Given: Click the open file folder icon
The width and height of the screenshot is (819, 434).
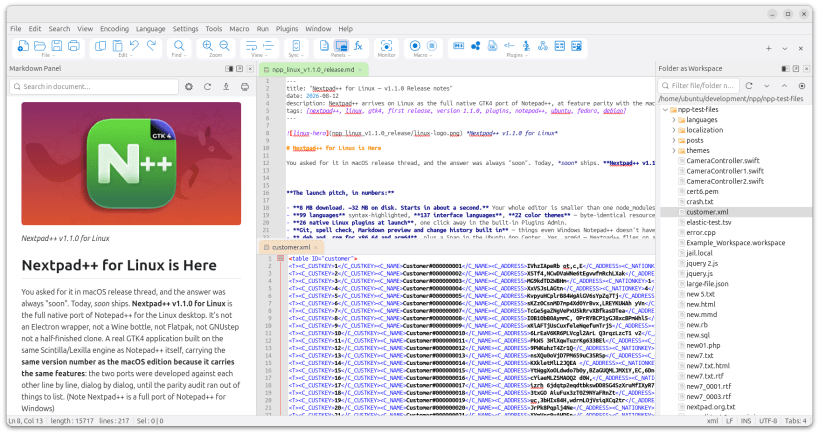Looking at the screenshot, I should (40, 46).
